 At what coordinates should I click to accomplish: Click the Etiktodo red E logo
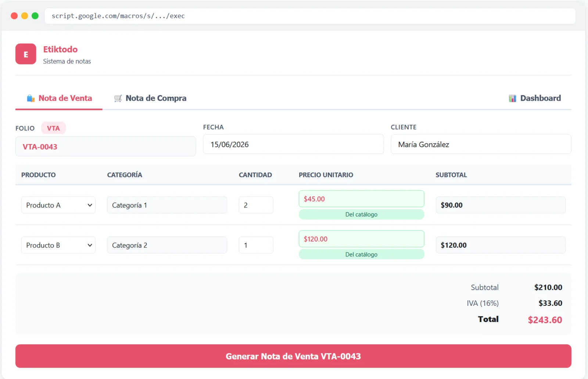coord(26,54)
